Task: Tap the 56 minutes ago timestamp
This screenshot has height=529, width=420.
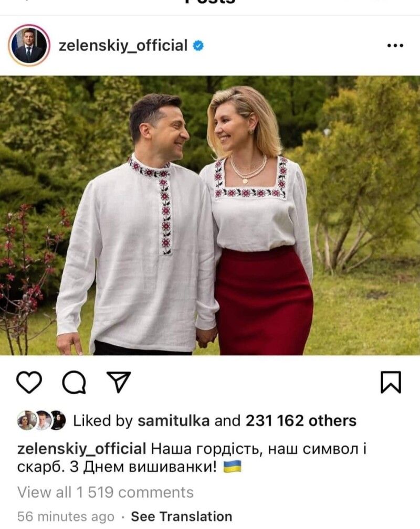Action: 66,516
